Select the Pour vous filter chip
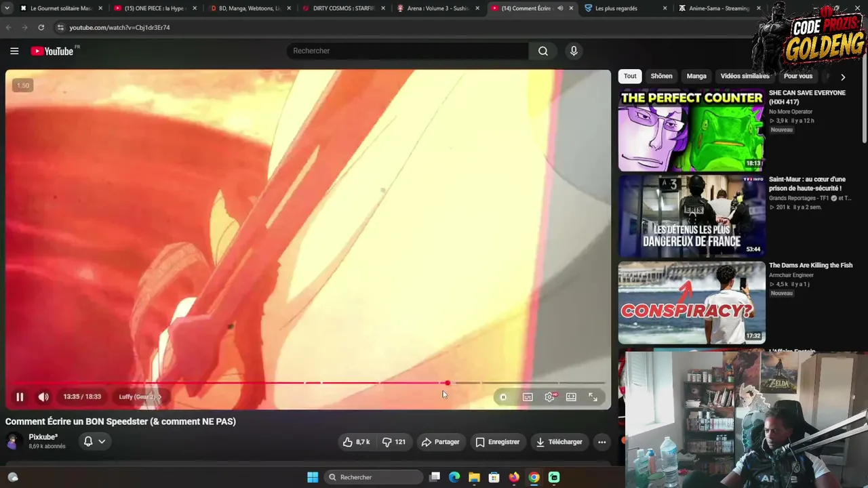The width and height of the screenshot is (868, 488). pos(797,76)
